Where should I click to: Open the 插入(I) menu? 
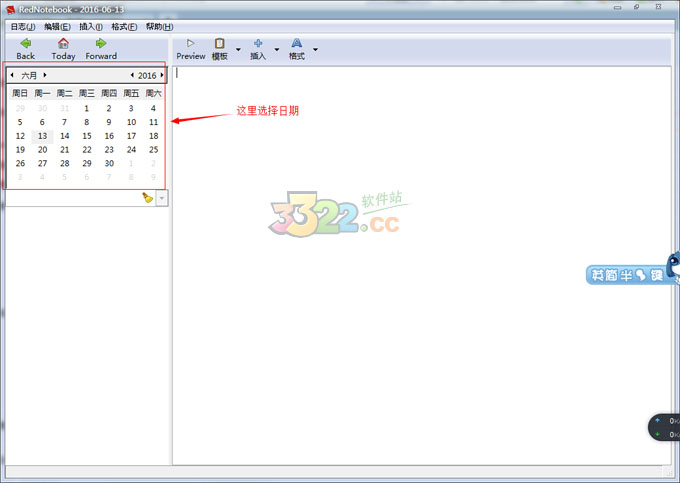(91, 27)
